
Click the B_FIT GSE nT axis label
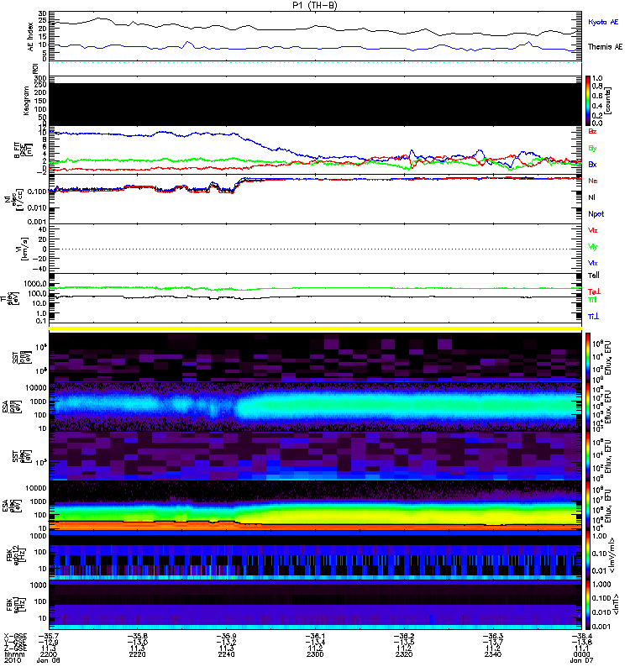[x=23, y=150]
